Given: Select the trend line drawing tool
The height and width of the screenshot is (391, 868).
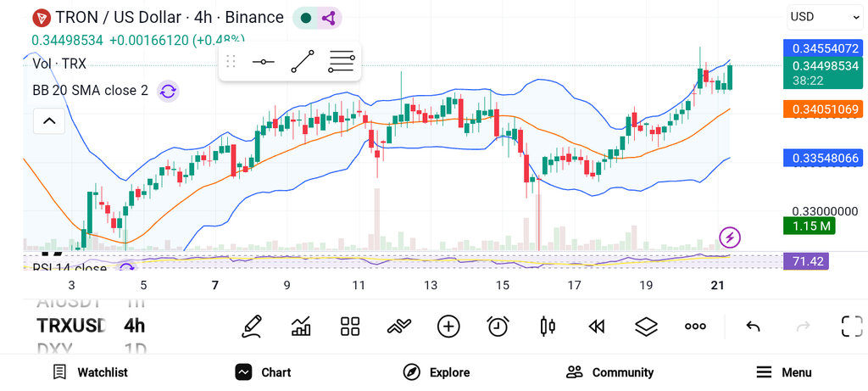Looking at the screenshot, I should 303,61.
